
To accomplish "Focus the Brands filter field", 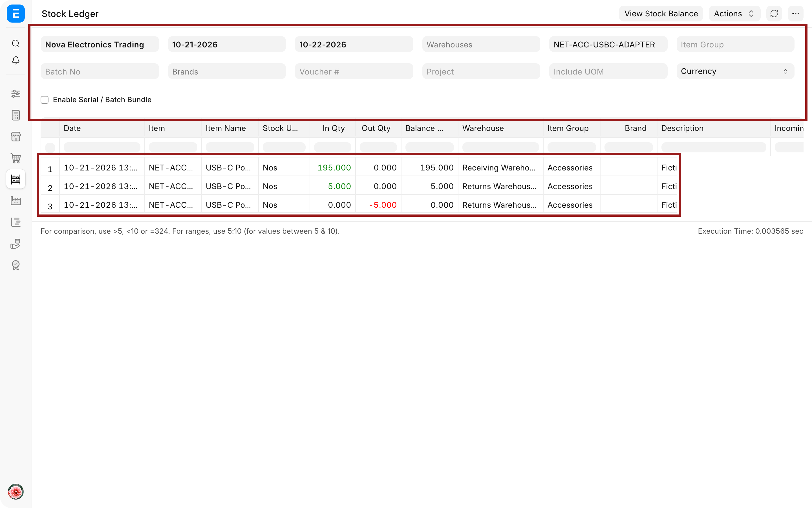I will (x=227, y=71).
